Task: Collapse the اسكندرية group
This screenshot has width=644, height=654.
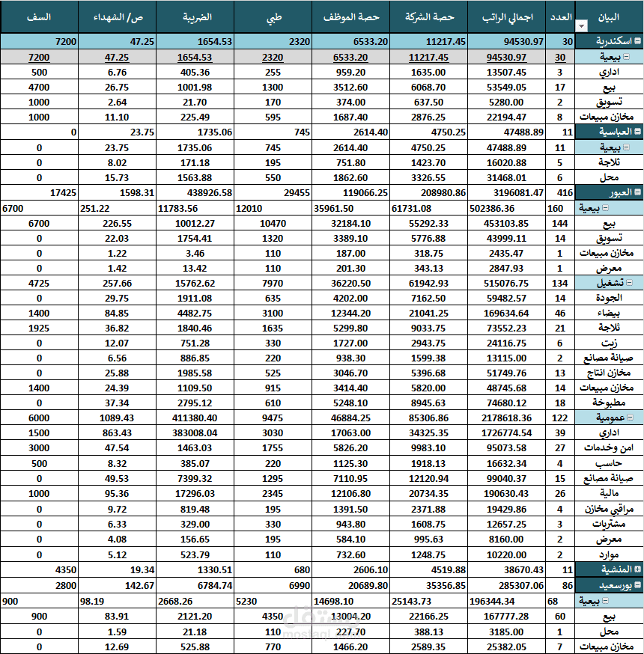Action: click(638, 41)
